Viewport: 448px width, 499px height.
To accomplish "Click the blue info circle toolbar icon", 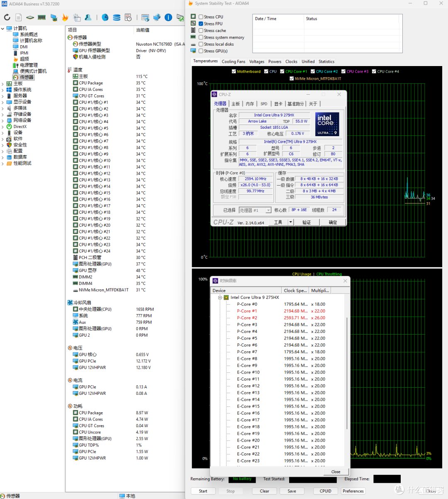I will coord(168,17).
